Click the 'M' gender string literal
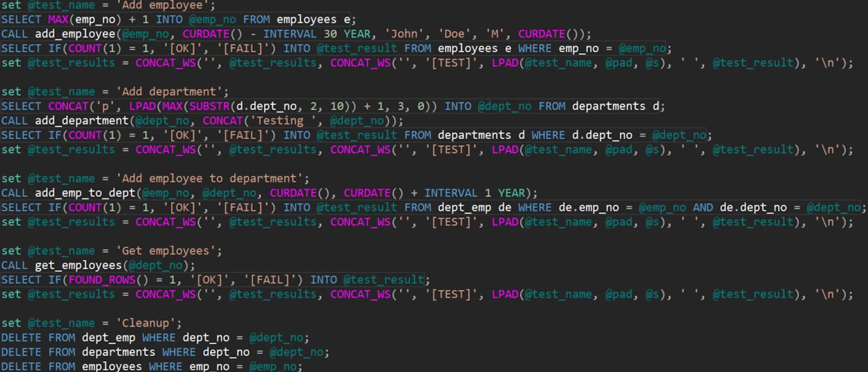The height and width of the screenshot is (372, 868). pos(495,34)
